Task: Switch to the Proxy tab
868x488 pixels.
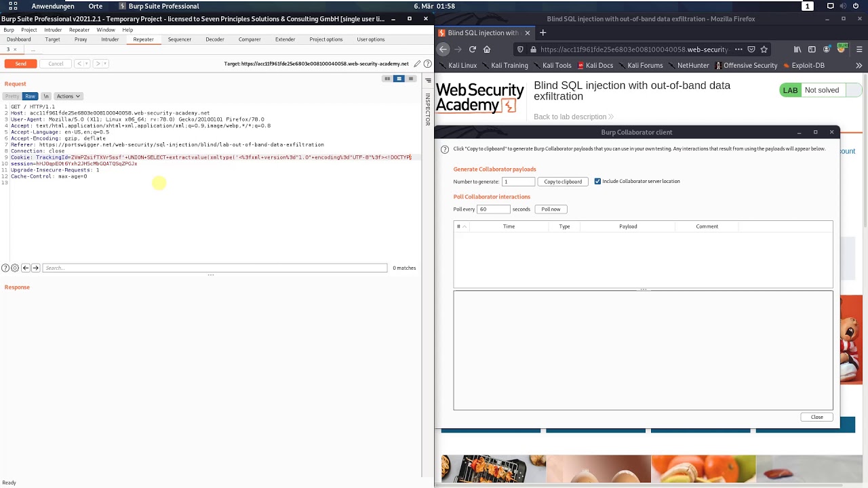Action: click(81, 39)
